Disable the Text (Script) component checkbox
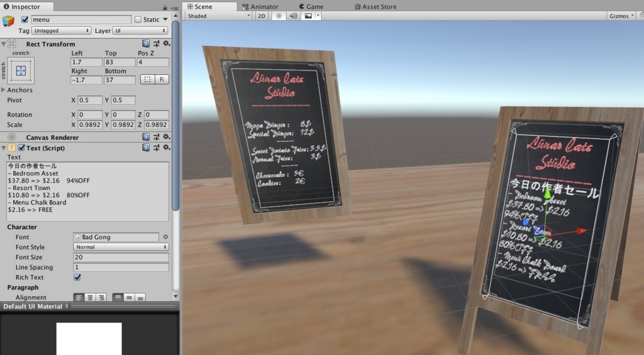The image size is (644, 355). tap(22, 148)
